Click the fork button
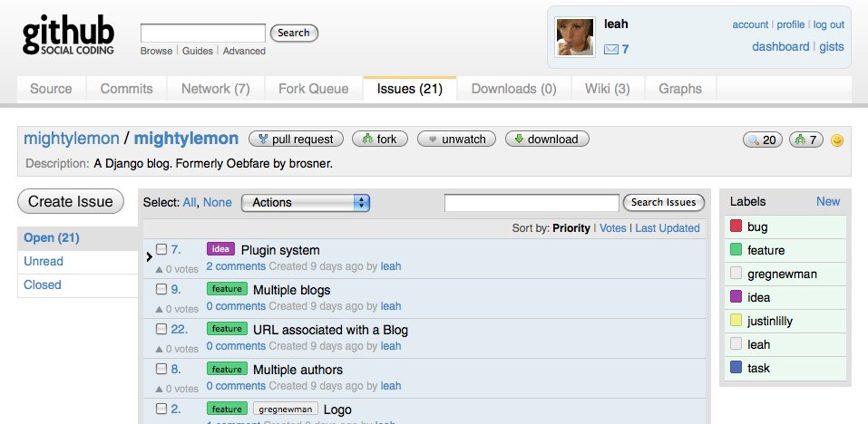 pos(380,140)
